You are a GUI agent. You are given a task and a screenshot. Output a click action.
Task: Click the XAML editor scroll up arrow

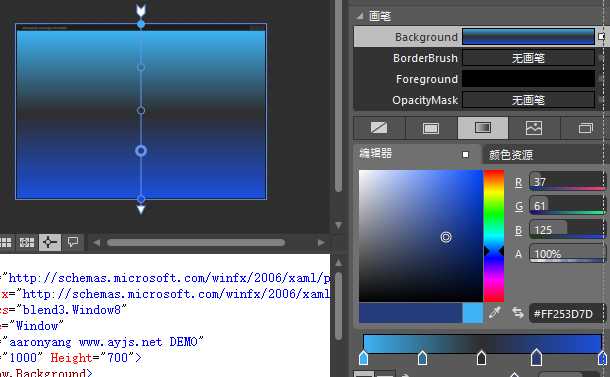pyautogui.click(x=338, y=263)
